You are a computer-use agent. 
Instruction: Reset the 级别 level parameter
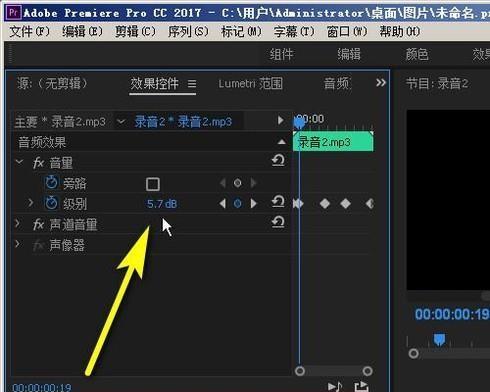click(278, 202)
